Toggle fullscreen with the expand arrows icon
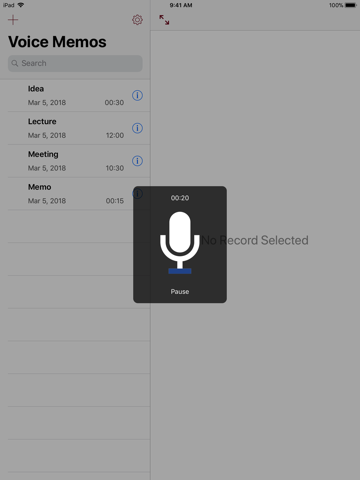This screenshot has width=360, height=480. click(x=164, y=20)
